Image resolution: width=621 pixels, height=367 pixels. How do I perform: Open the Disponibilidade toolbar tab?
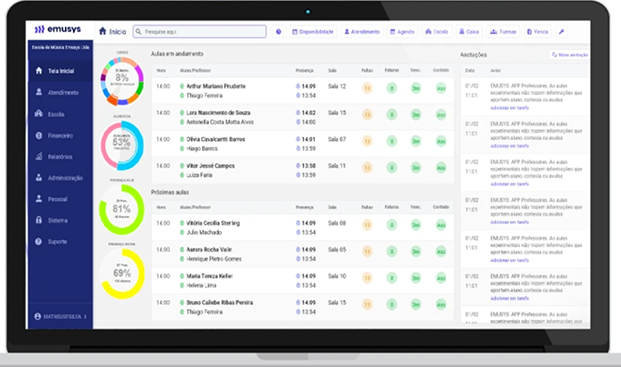[313, 32]
